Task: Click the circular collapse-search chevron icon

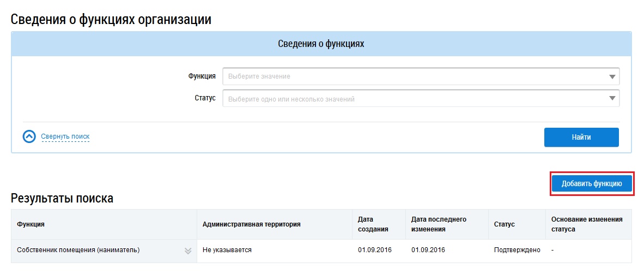Action: tap(29, 136)
